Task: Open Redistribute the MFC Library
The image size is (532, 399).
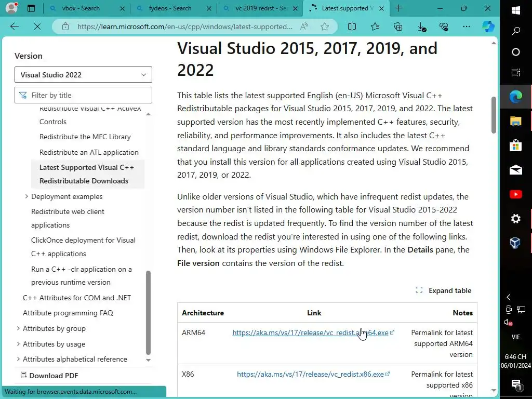Action: point(85,137)
